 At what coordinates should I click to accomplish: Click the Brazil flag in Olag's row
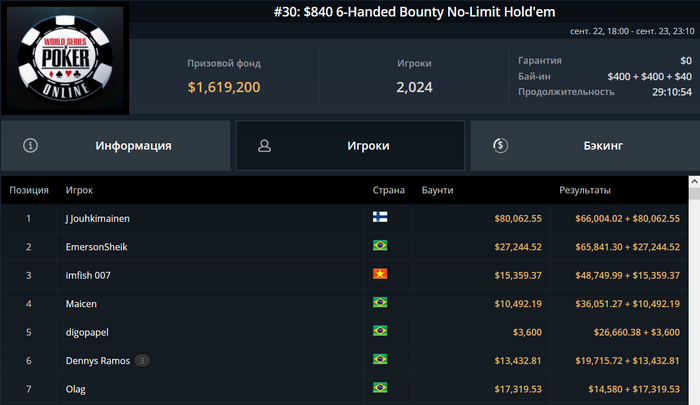click(380, 388)
